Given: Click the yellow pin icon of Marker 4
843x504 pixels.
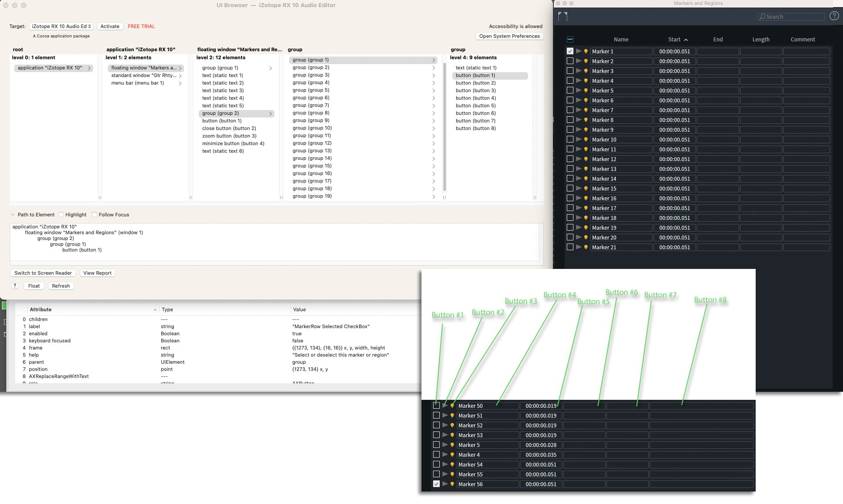Looking at the screenshot, I should 586,81.
